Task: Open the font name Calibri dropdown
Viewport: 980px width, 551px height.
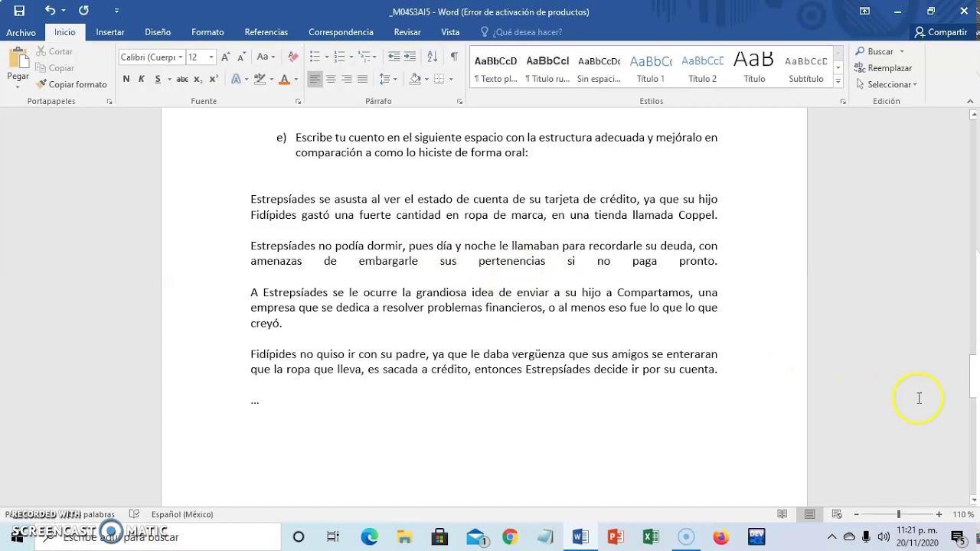Action: [x=181, y=57]
